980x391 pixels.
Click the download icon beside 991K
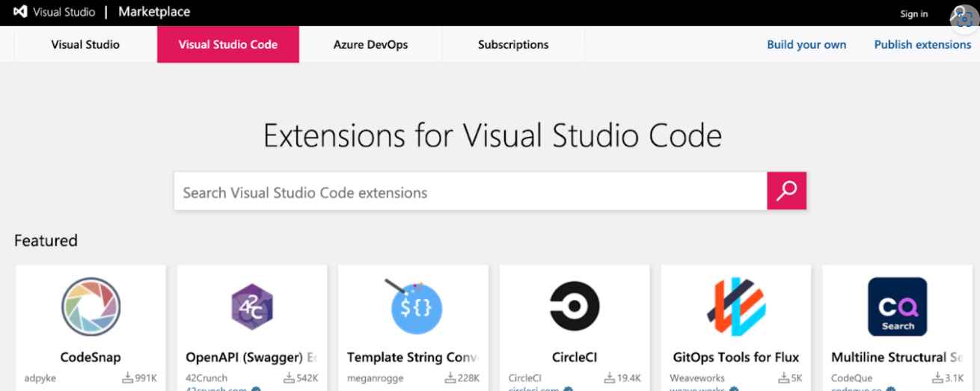pyautogui.click(x=127, y=378)
